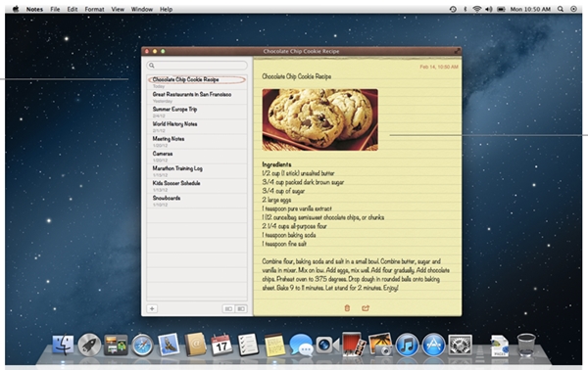Click the add new note plus button
The image size is (588, 370).
[152, 308]
